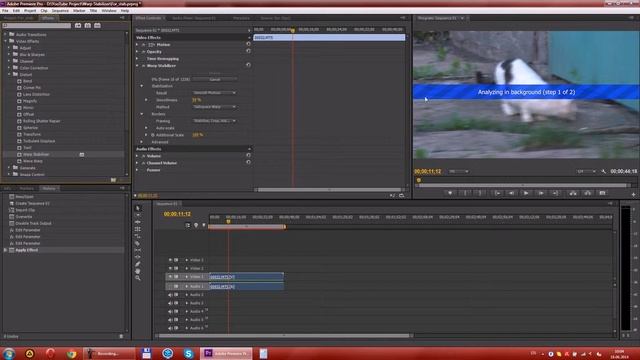Open the playback resolution dropdown
This screenshot has width=640, height=360.
click(586, 171)
